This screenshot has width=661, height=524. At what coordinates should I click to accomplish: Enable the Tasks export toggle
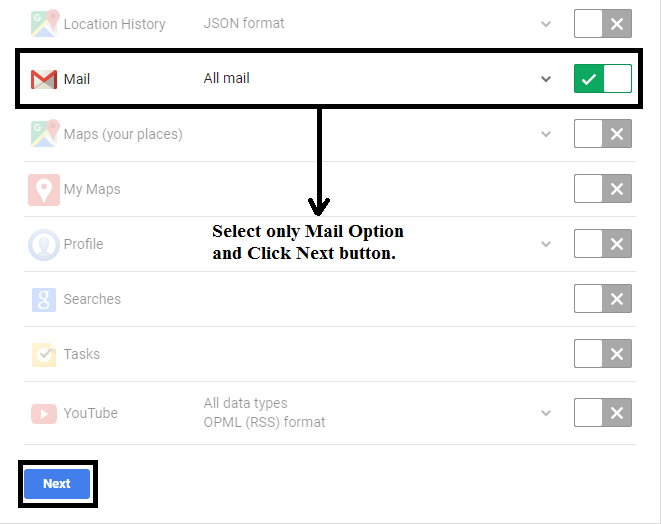(x=603, y=354)
